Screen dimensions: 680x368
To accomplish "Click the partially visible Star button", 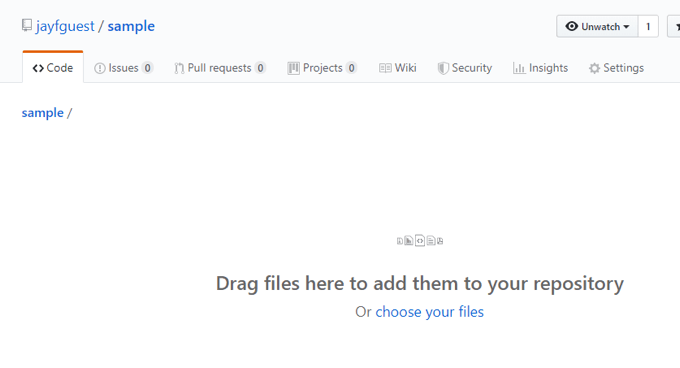I will [x=674, y=26].
